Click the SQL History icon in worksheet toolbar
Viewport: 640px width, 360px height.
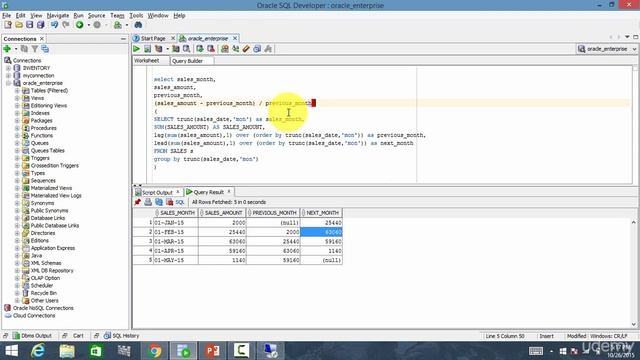coord(257,49)
